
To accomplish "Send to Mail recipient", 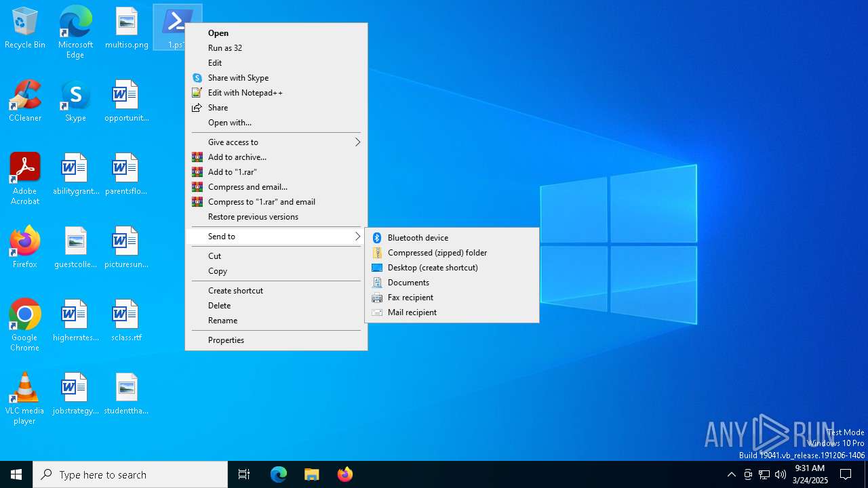I will (x=452, y=312).
